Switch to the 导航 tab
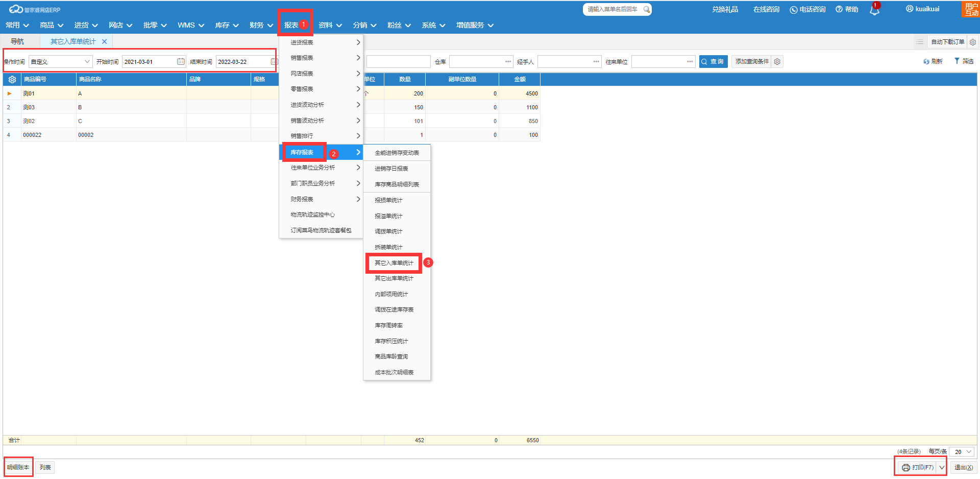980x479 pixels. 17,42
